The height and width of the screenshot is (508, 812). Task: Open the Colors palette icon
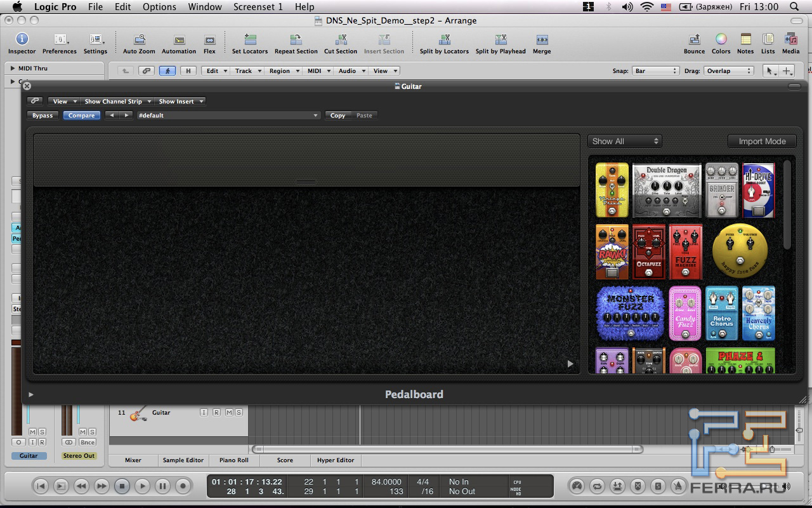(721, 40)
